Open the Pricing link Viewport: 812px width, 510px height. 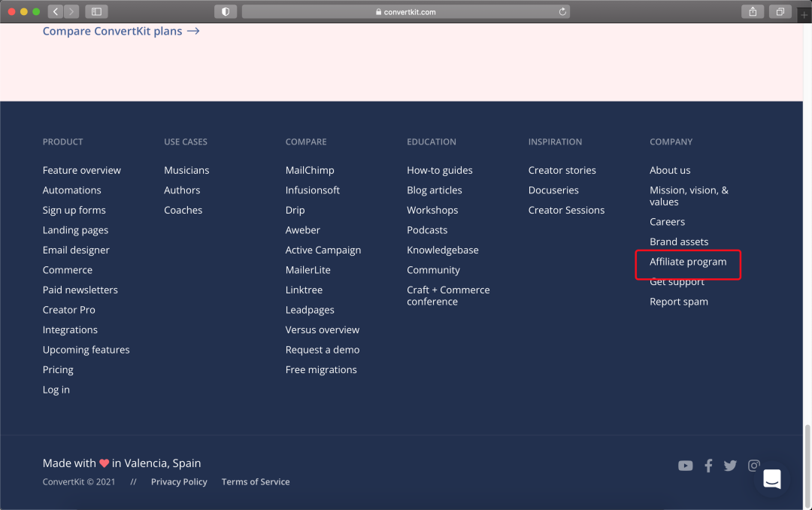pyautogui.click(x=58, y=369)
